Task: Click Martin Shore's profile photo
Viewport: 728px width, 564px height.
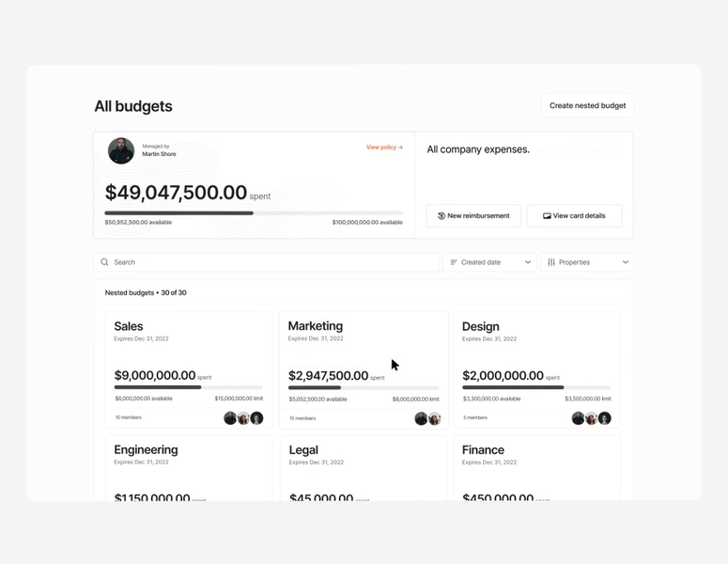Action: coord(121,150)
